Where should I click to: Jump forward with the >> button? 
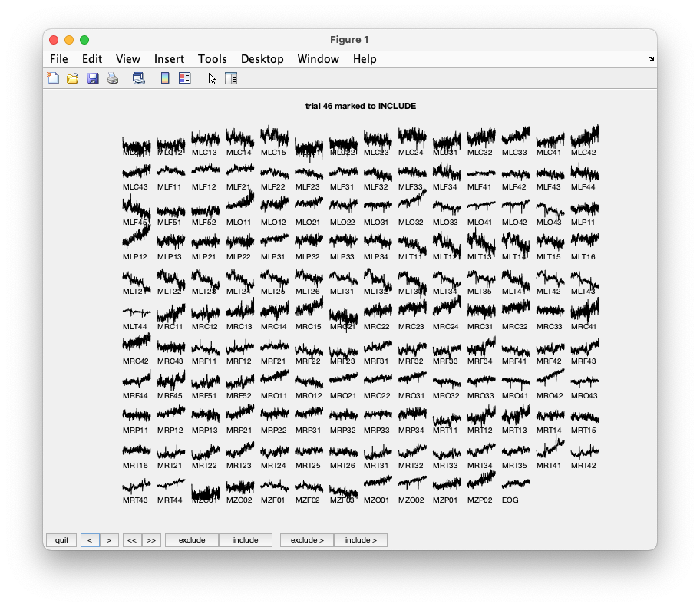(x=151, y=539)
